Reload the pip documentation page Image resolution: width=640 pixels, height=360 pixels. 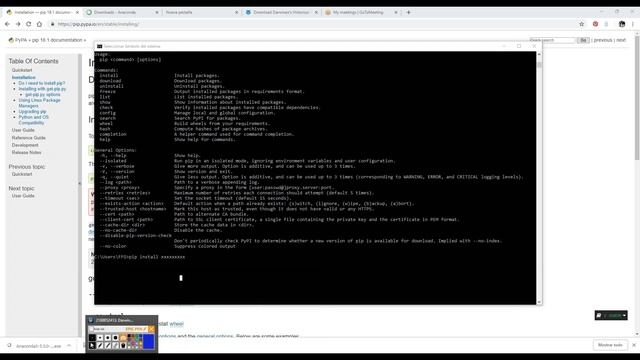click(29, 24)
